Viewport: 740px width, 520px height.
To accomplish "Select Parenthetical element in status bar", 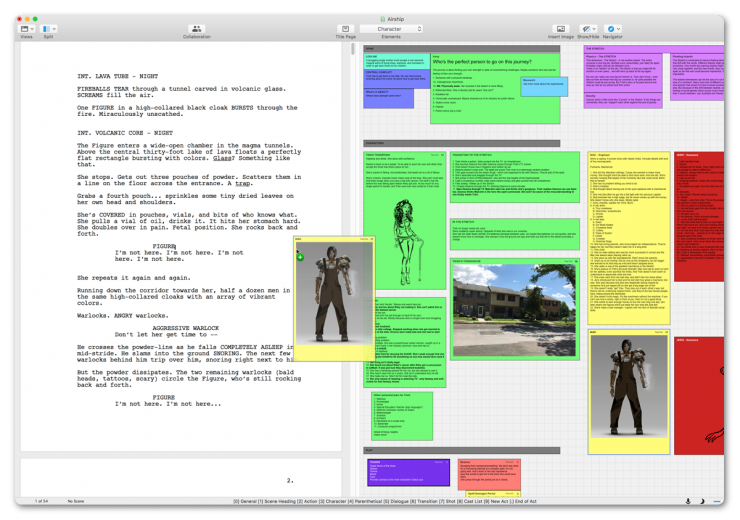I will [x=365, y=502].
